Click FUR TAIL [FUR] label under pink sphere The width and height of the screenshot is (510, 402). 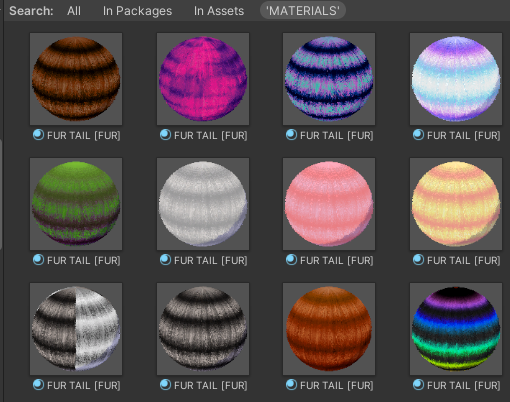tap(337, 261)
